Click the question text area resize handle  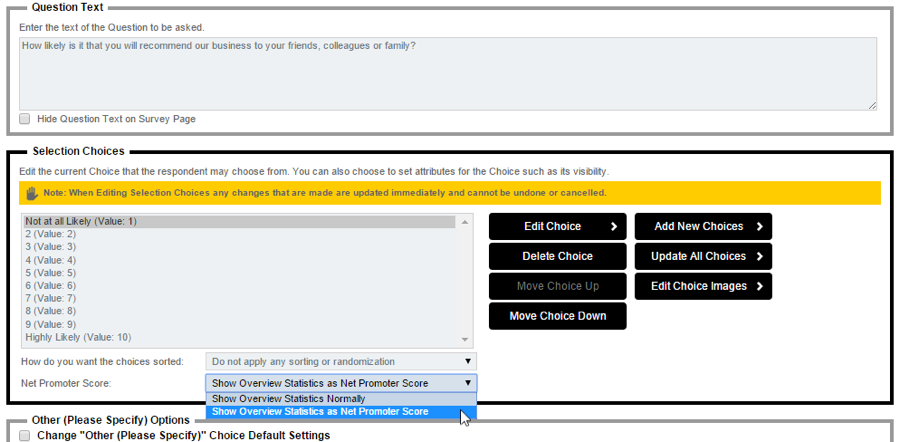tap(872, 105)
